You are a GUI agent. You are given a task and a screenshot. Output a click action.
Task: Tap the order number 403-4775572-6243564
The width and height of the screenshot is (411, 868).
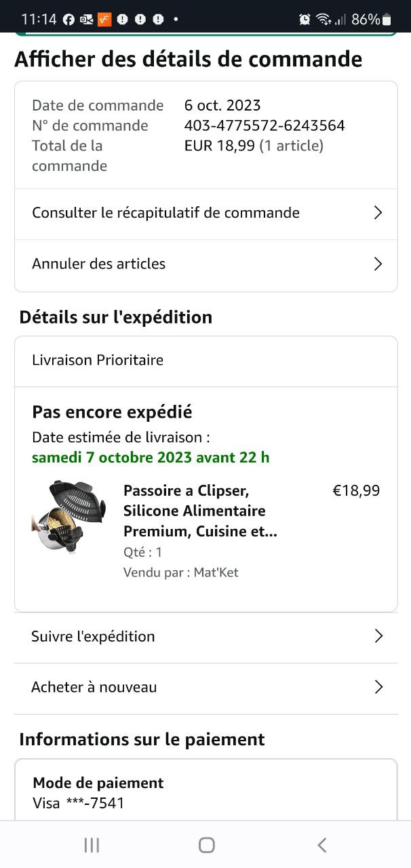[265, 125]
